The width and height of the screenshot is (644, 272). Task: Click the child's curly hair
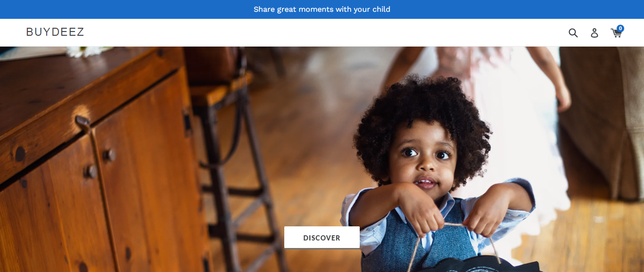[x=422, y=113]
